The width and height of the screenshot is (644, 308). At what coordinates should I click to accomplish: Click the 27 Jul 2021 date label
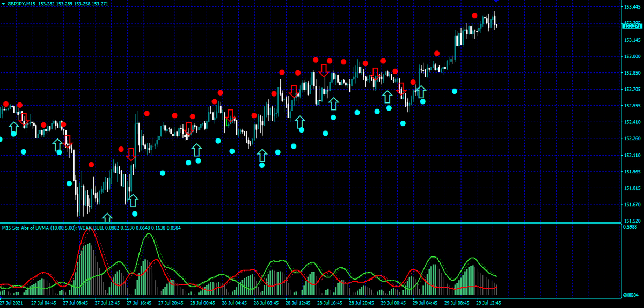tap(12, 303)
